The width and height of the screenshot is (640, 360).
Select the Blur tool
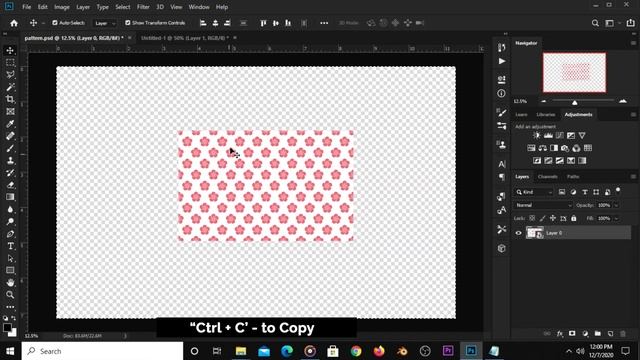coord(10,209)
